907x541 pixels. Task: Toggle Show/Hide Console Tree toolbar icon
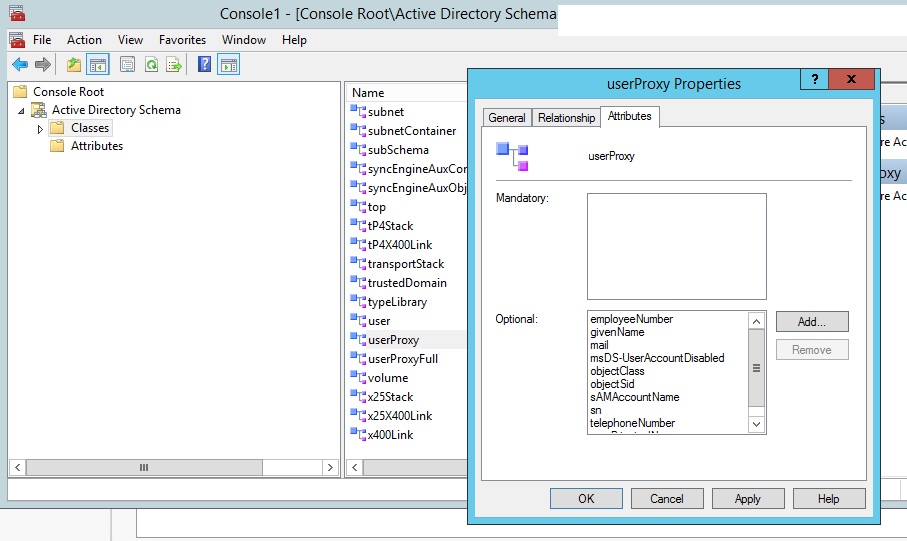tap(98, 64)
